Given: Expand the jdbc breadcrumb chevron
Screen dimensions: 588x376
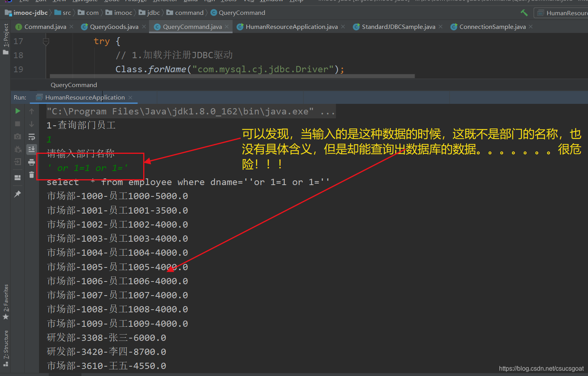Looking at the screenshot, I should tap(162, 12).
